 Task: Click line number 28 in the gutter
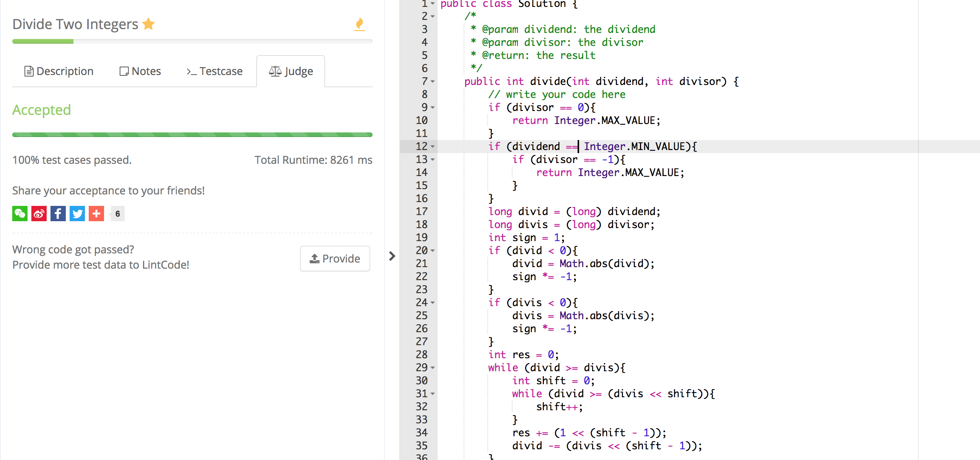[x=422, y=355]
